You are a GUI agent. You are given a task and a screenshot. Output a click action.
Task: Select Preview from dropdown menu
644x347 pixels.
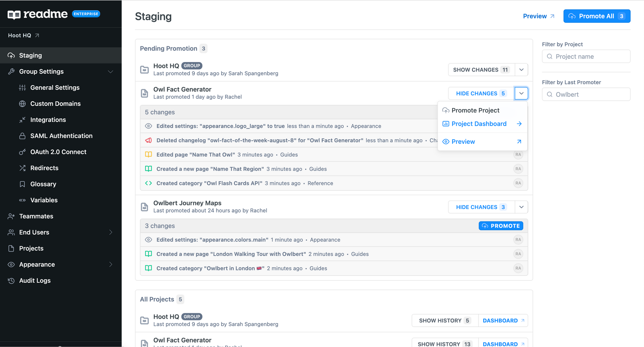pos(482,142)
